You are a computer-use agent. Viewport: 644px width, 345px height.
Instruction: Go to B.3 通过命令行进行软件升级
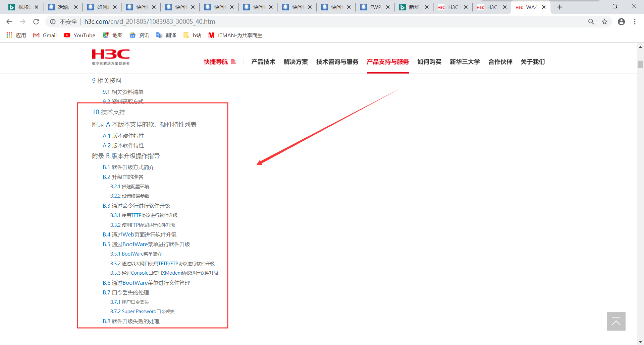pyautogui.click(x=136, y=206)
